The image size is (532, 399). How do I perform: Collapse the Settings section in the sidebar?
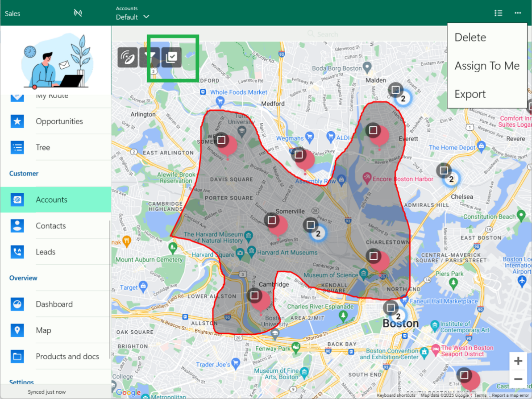pos(21,382)
